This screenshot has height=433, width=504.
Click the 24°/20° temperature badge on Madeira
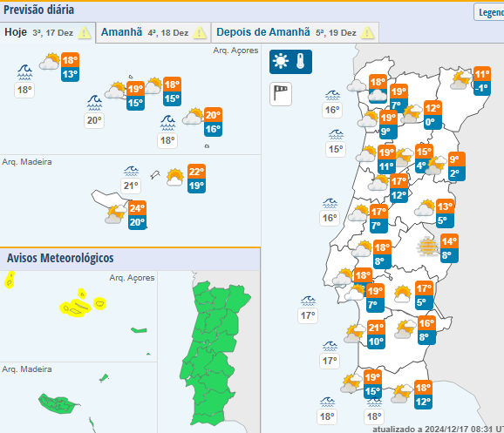(x=137, y=215)
